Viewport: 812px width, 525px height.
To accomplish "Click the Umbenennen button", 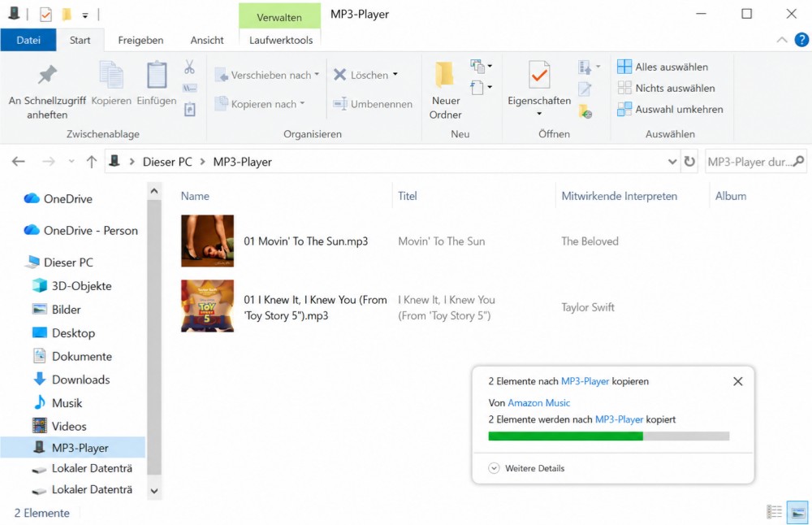I will click(373, 104).
